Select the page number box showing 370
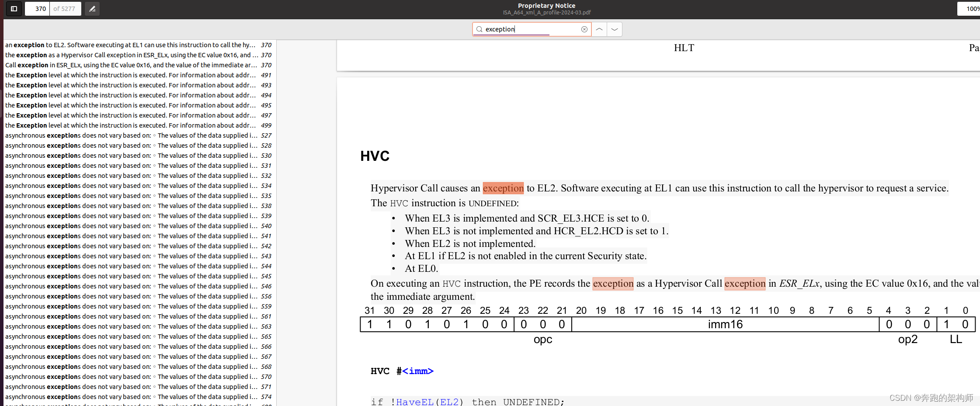The image size is (980, 406). (x=37, y=9)
